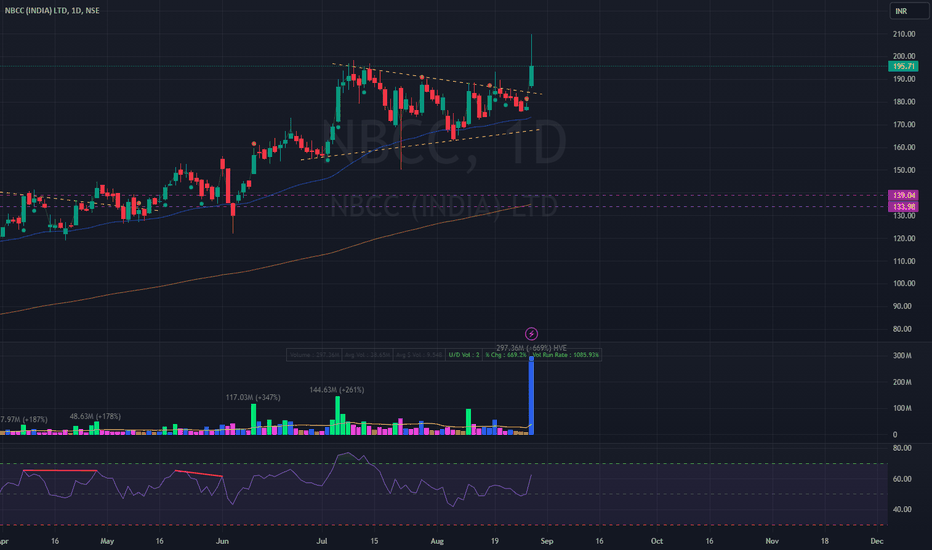Click the purple lightning bolt event icon

531,334
